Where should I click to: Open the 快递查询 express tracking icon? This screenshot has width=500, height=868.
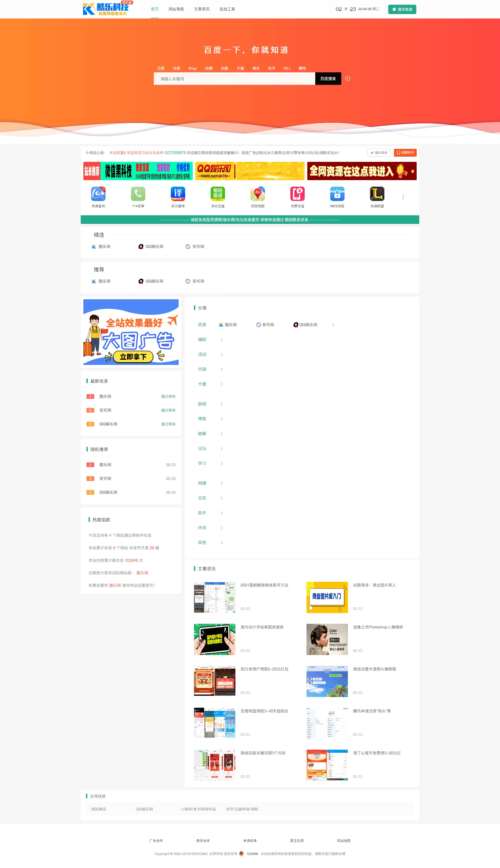click(x=98, y=194)
